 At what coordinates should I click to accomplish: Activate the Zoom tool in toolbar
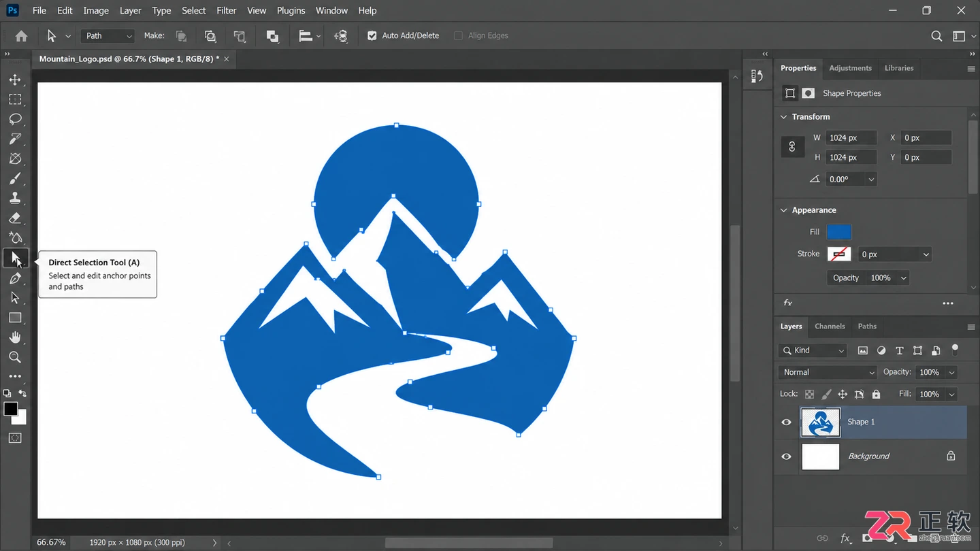(x=15, y=357)
